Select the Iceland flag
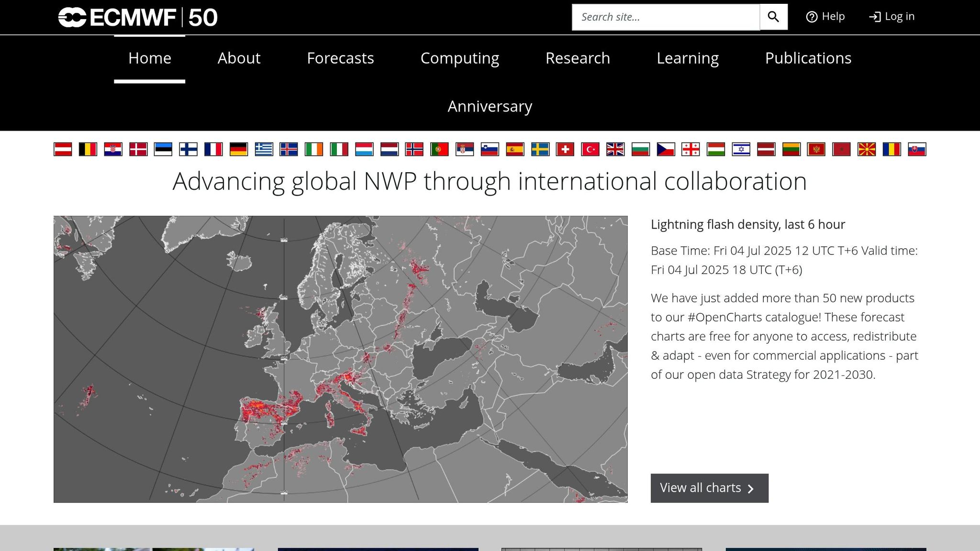Screen dimensions: 980x551 tap(289, 149)
